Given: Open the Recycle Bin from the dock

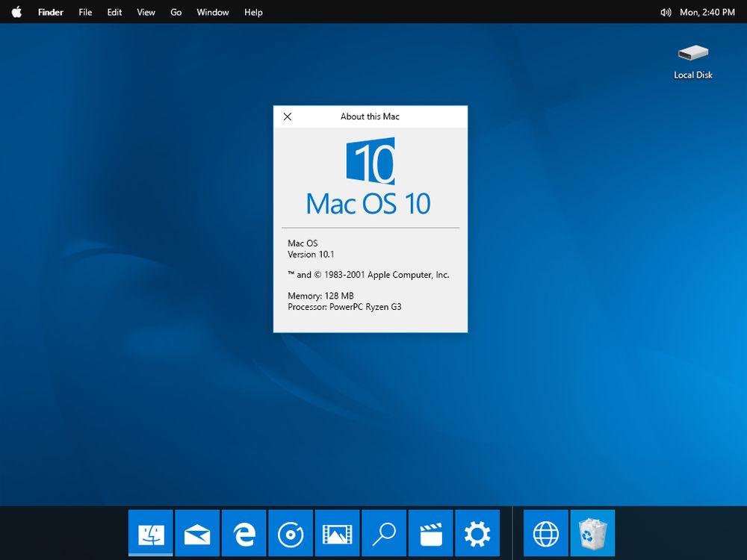Looking at the screenshot, I should [x=592, y=533].
